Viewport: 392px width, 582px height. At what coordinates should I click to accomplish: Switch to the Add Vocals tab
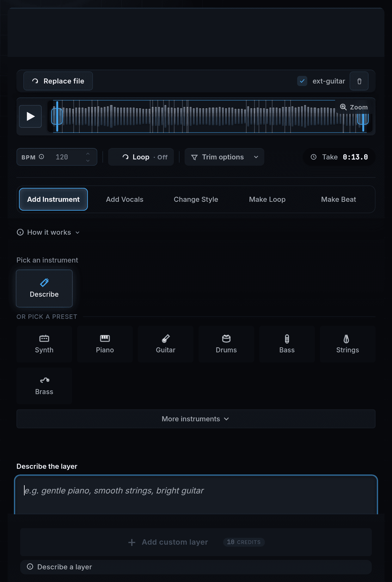pyautogui.click(x=125, y=199)
